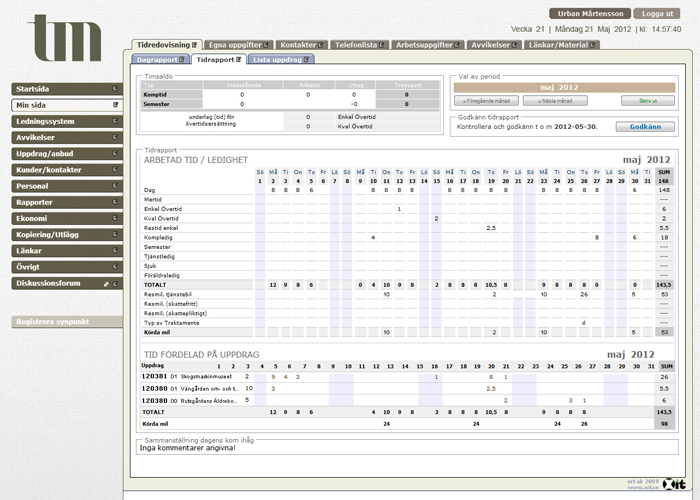Image resolution: width=700 pixels, height=500 pixels.
Task: Click the popup icon on Arbetsuppgifter tab
Action: click(x=457, y=45)
